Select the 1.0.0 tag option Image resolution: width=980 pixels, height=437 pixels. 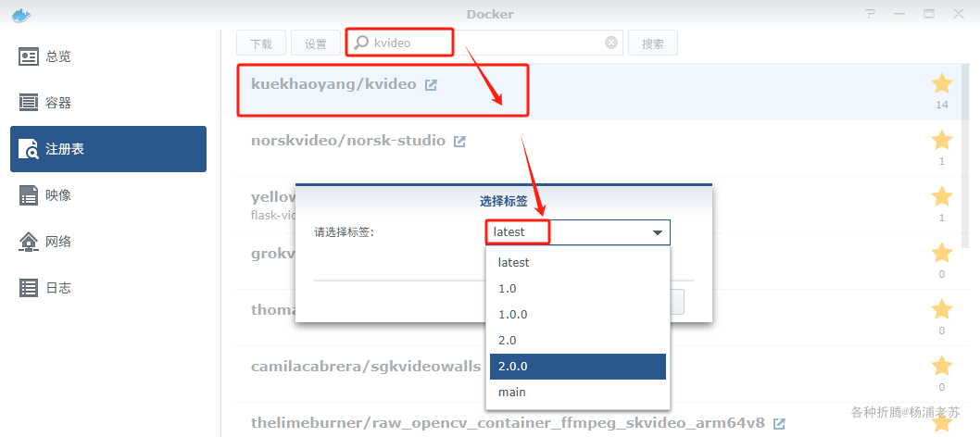(x=577, y=315)
